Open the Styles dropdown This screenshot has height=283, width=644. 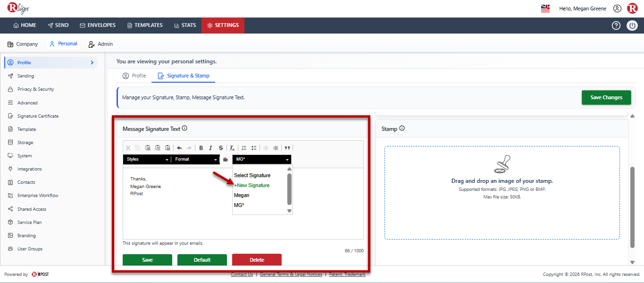tap(147, 159)
